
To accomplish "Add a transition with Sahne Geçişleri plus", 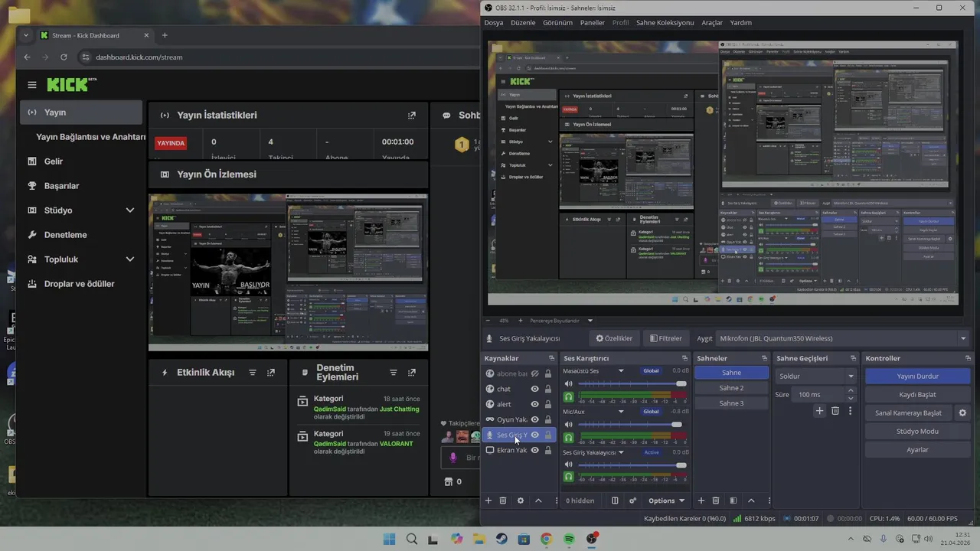I will pyautogui.click(x=819, y=411).
